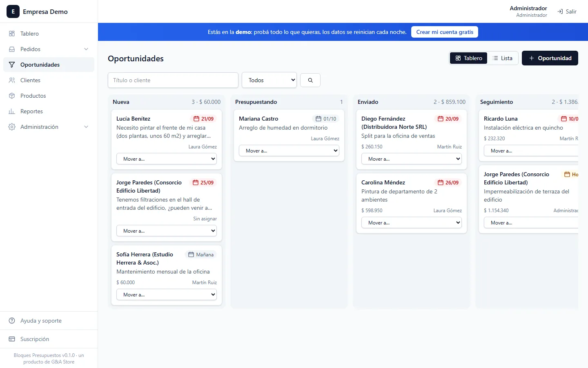
Task: Open the Lucía Benítez opportunity card title
Action: coord(133,119)
